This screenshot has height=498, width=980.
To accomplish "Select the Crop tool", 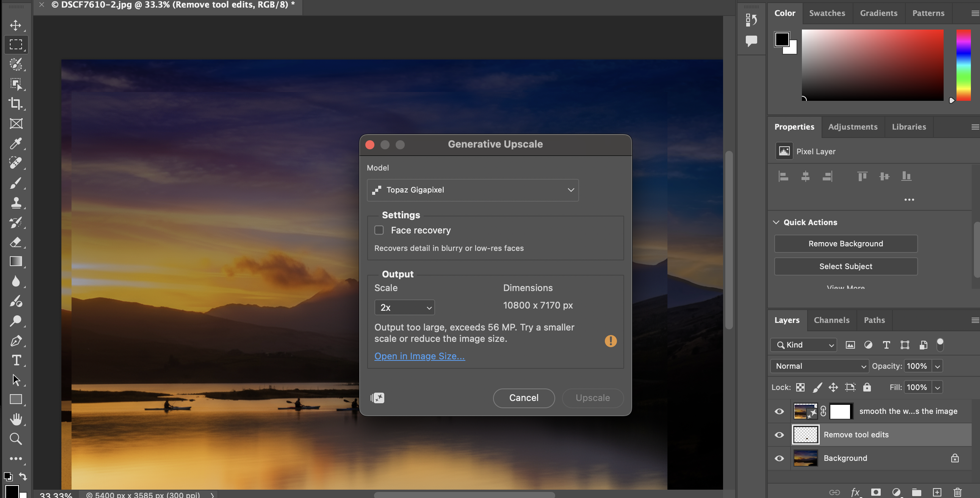I will pyautogui.click(x=16, y=103).
